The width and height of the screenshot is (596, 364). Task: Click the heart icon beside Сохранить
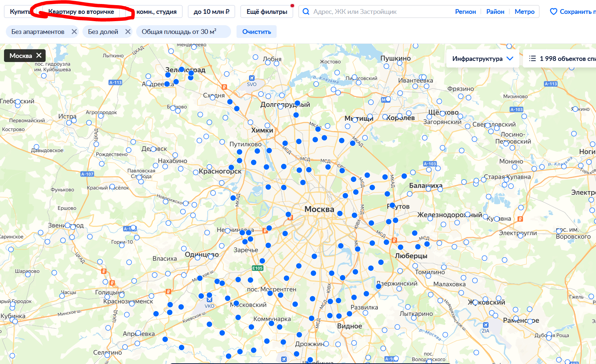553,12
